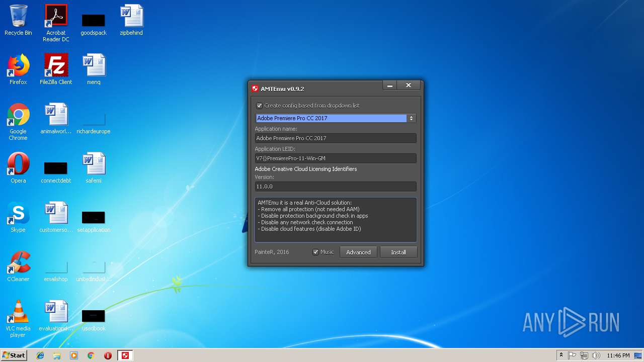Launch Google Chrome from the desktop

[18, 122]
